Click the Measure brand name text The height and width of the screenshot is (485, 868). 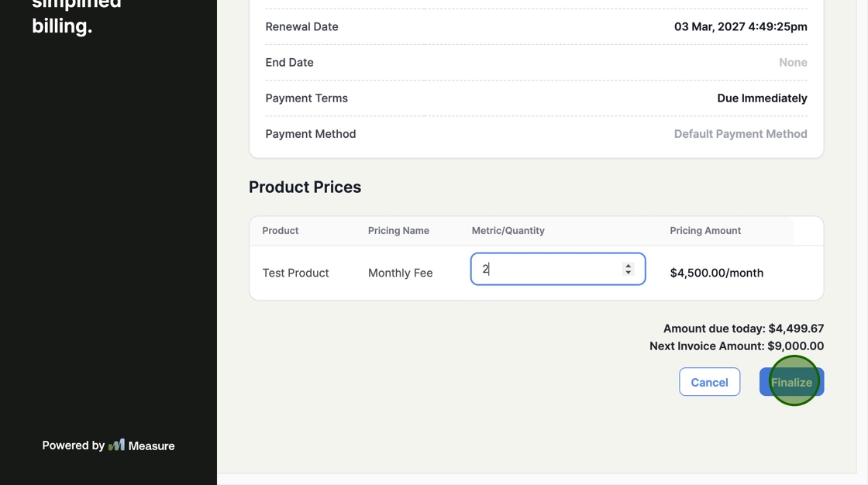tap(151, 445)
